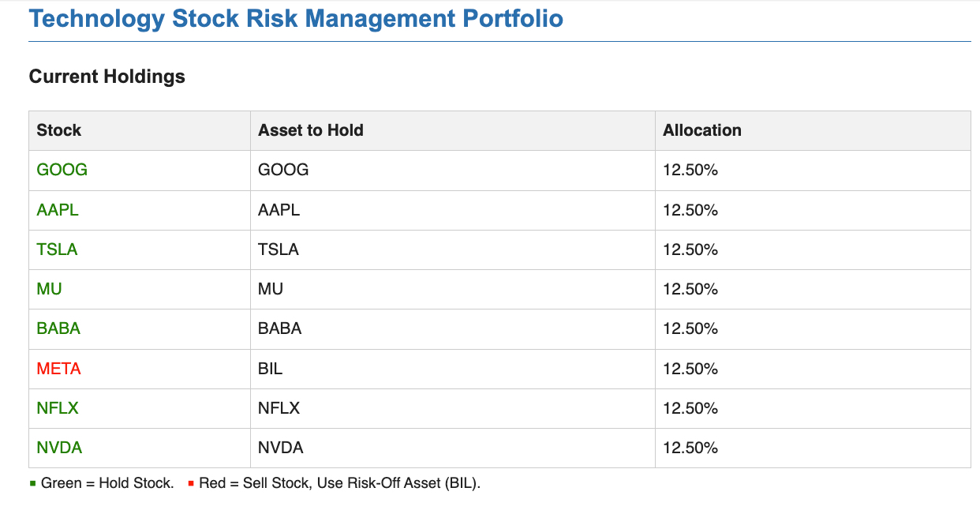Click the Stock column header
The height and width of the screenshot is (514, 980).
(x=59, y=130)
